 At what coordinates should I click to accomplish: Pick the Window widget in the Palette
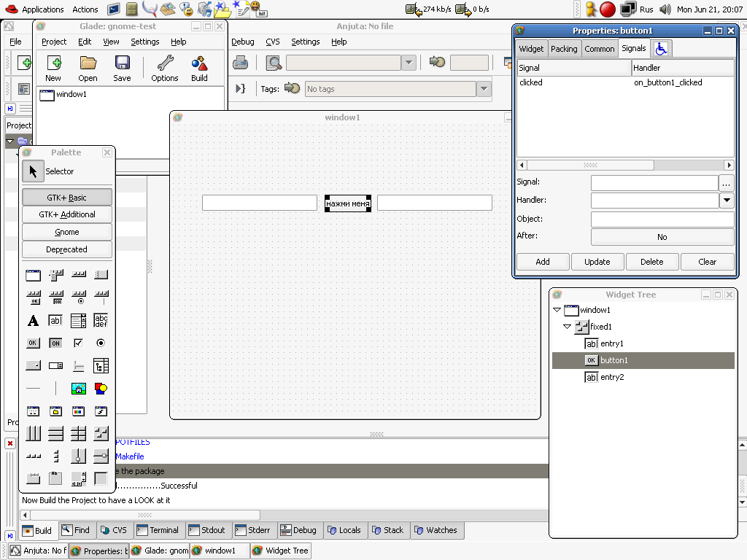(x=33, y=275)
